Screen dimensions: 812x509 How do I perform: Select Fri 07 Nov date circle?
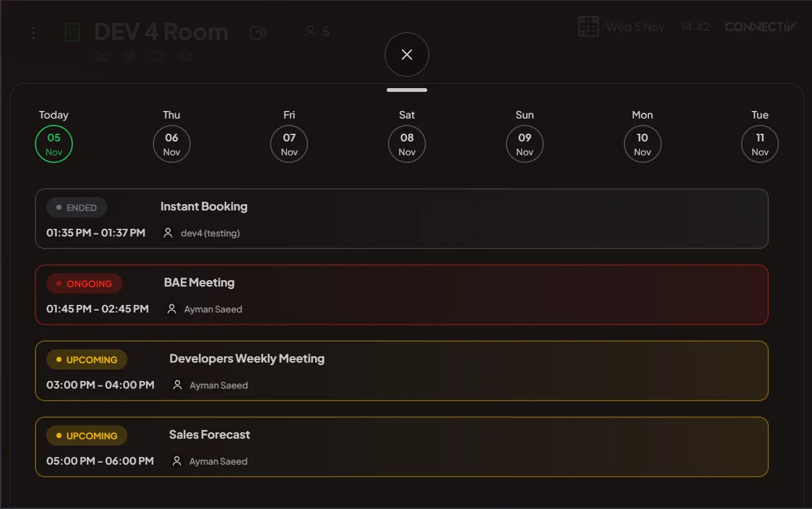click(x=289, y=144)
